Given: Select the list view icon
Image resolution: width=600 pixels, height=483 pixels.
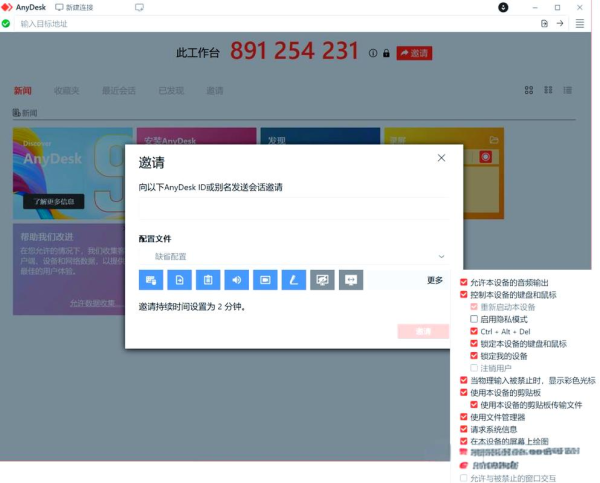Looking at the screenshot, I should [x=567, y=90].
